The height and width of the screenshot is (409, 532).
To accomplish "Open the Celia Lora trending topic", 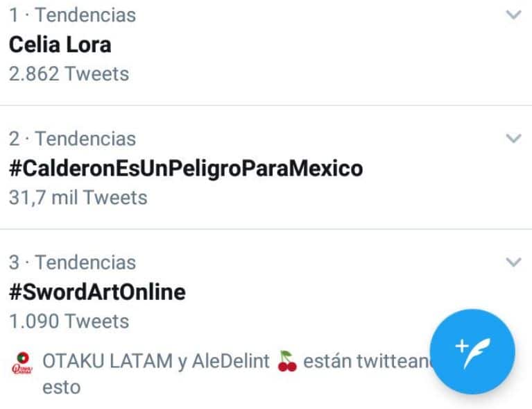I will pyautogui.click(x=60, y=44).
